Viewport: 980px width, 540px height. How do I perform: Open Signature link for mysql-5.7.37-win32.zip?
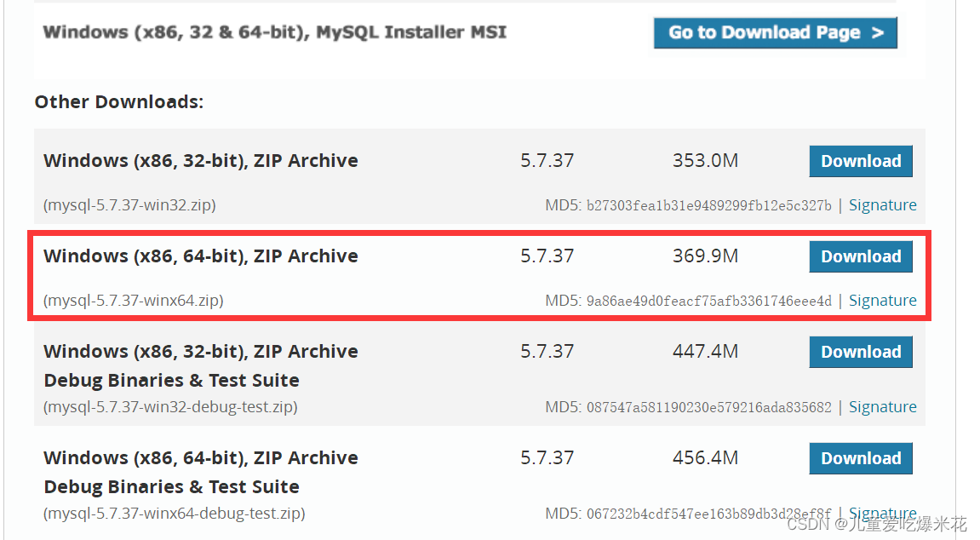coord(882,205)
